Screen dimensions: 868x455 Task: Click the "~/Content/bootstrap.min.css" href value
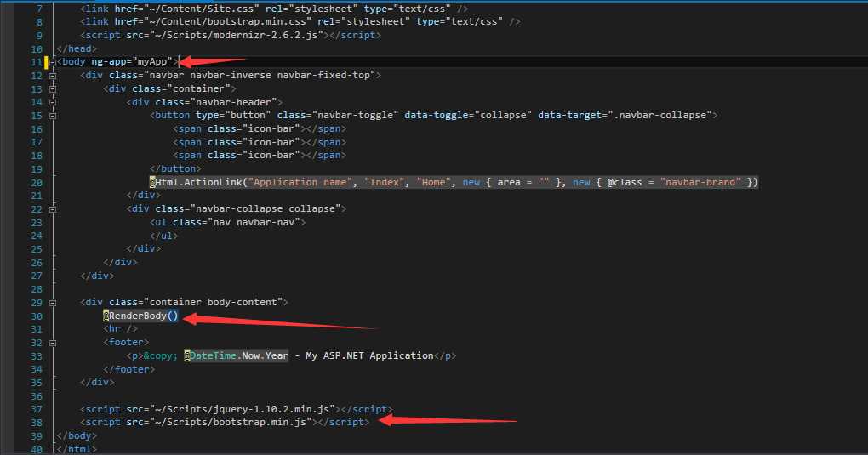tap(227, 21)
